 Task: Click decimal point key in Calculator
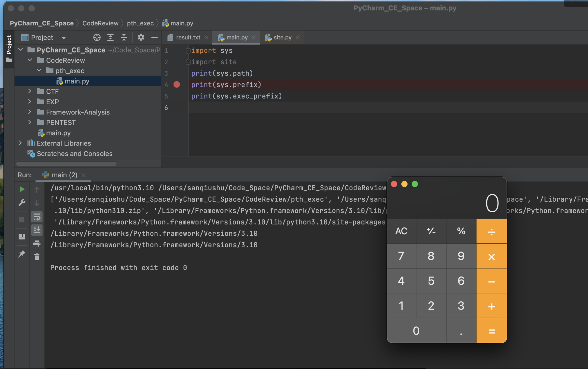point(461,331)
